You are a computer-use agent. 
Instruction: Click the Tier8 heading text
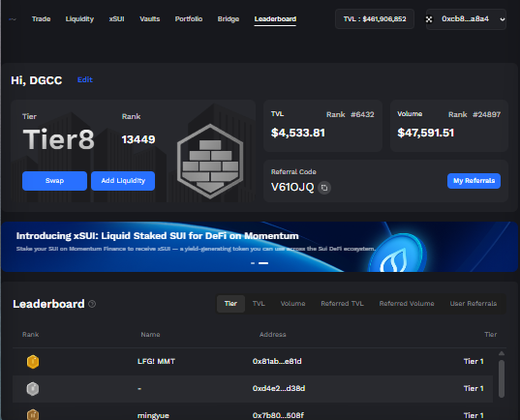(59, 139)
